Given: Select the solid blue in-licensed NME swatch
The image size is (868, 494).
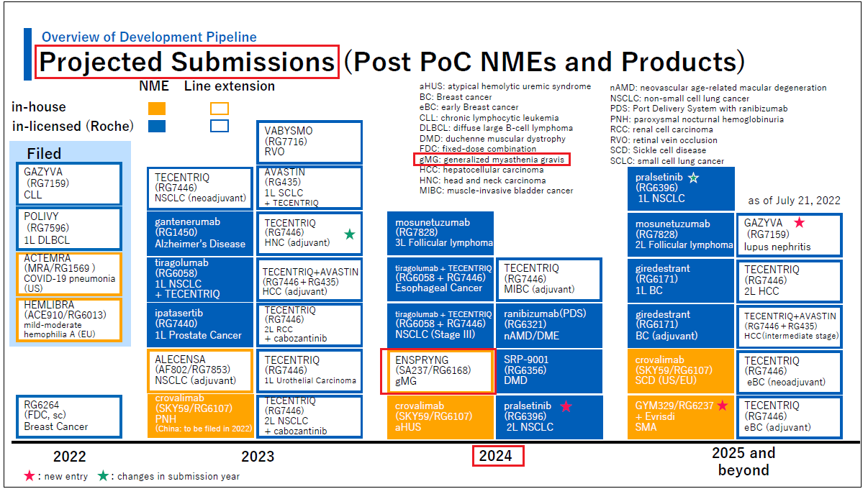Looking at the screenshot, I should click(x=156, y=126).
